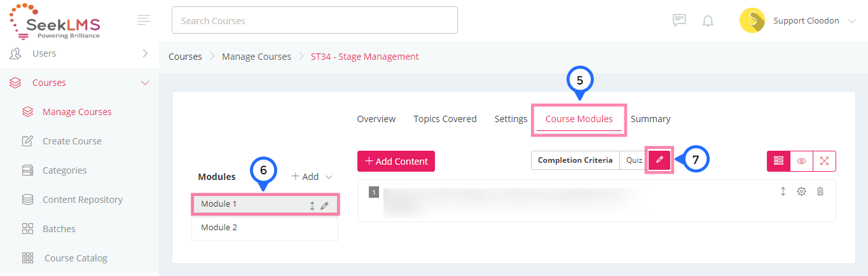Click the pencil edit completion criteria button
868x276 pixels.
(x=659, y=160)
